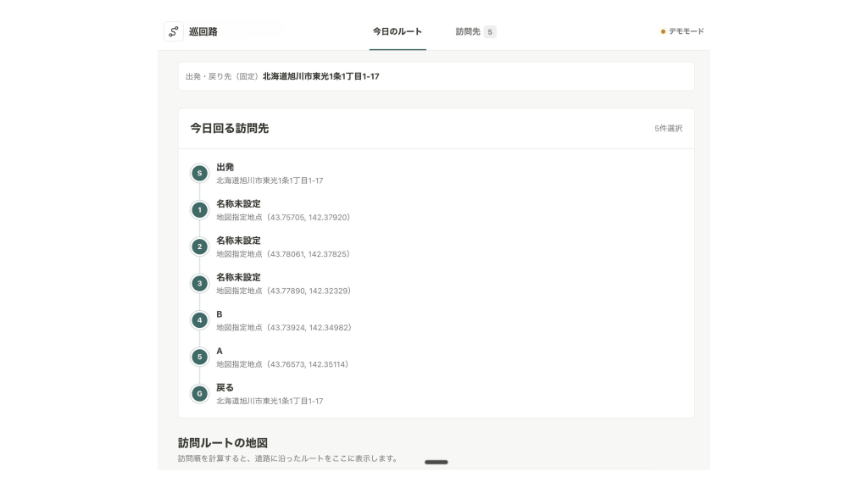The image size is (868, 488).
Task: Click the 今日回る訪問先 heading
Action: pos(229,129)
